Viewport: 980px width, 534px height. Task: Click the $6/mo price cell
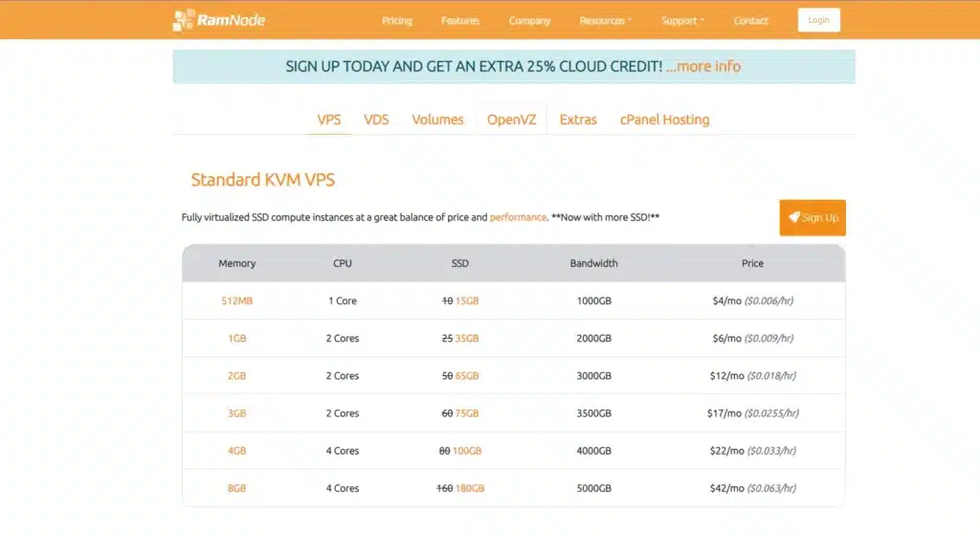click(752, 338)
